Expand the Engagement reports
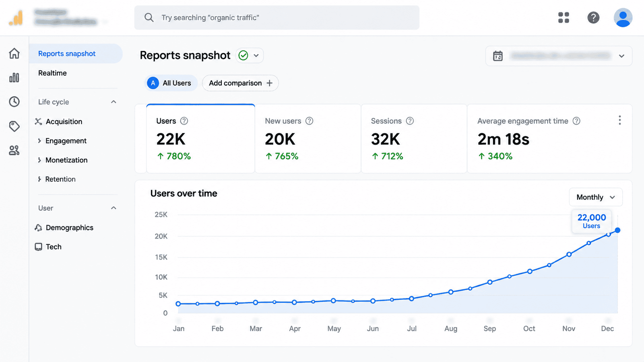The height and width of the screenshot is (362, 644). [x=39, y=141]
